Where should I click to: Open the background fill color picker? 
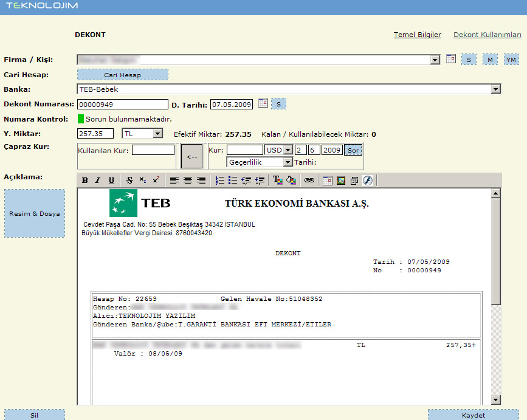(x=291, y=181)
